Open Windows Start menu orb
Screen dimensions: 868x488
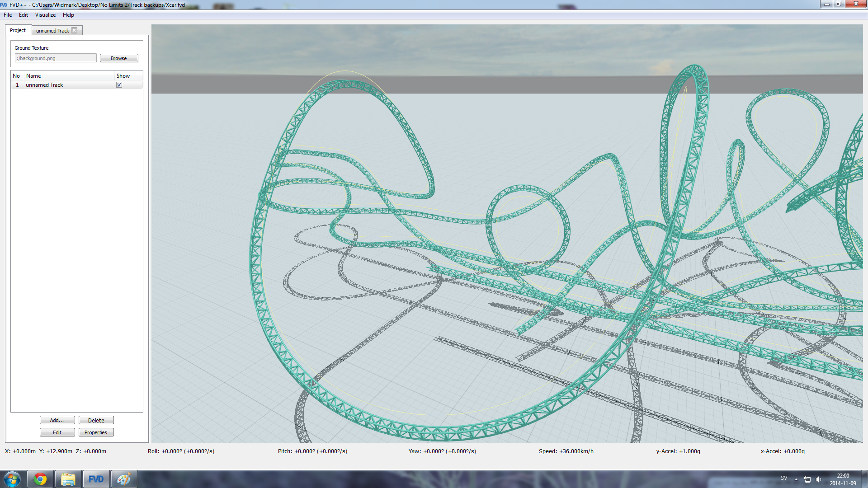tap(12, 479)
